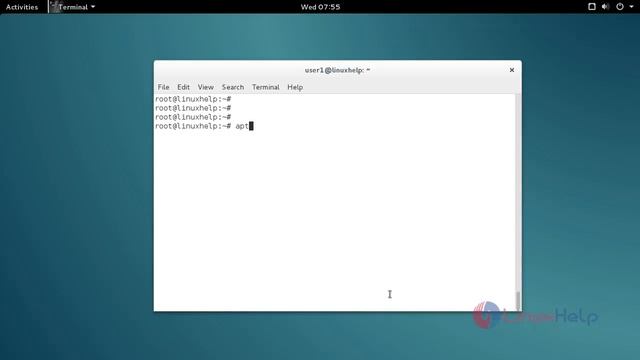Click the Terminal icon in top bar
Screen dimensions: 640x360
55,7
